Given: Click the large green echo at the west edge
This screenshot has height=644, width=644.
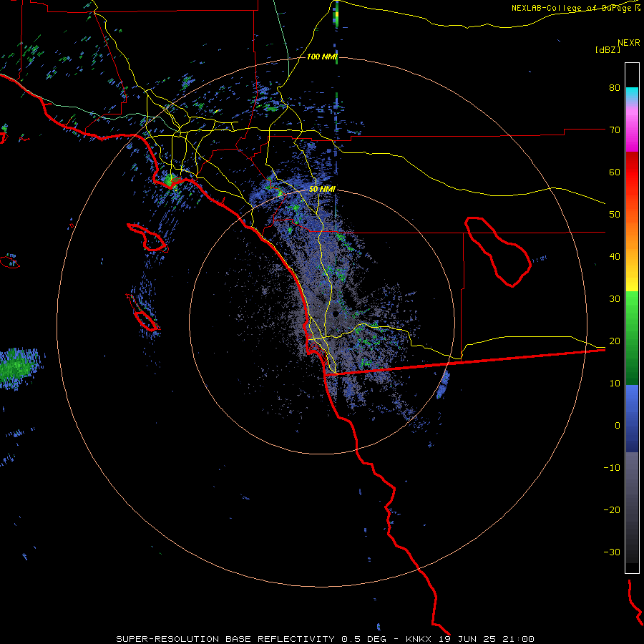Looking at the screenshot, I should (17, 367).
